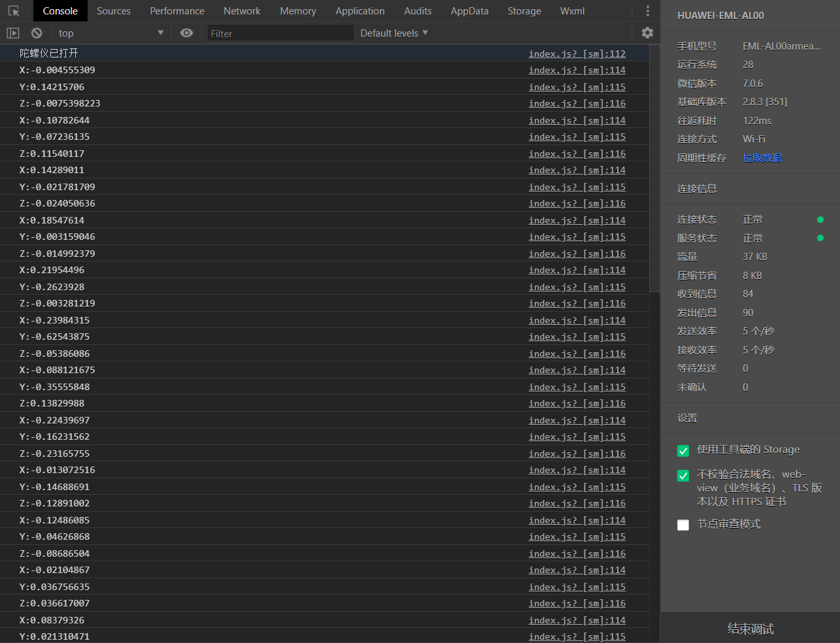Select log value Y:0.036756635
840x643 pixels.
(54, 587)
